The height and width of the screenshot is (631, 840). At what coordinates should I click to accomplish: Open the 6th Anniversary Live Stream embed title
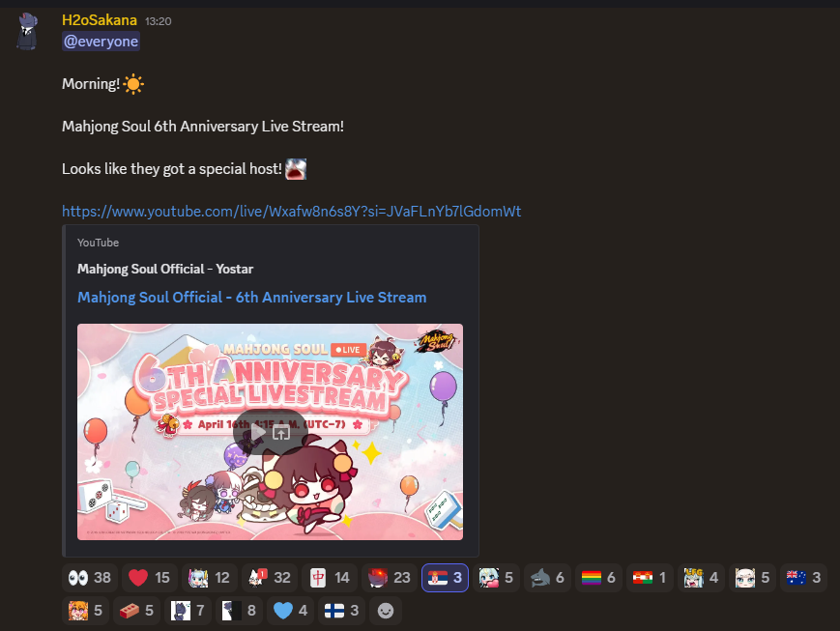coord(251,298)
